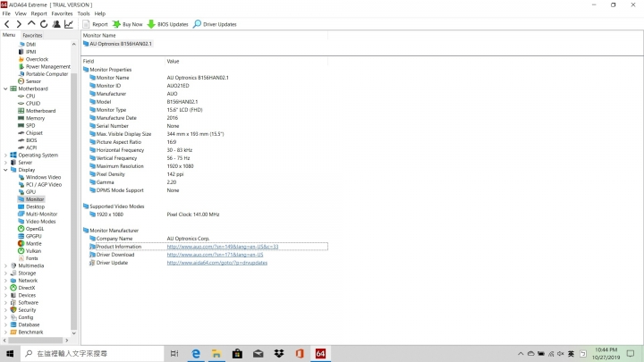Go forward with the right arrow toolbar icon
This screenshot has height=362, width=644.
tap(19, 24)
